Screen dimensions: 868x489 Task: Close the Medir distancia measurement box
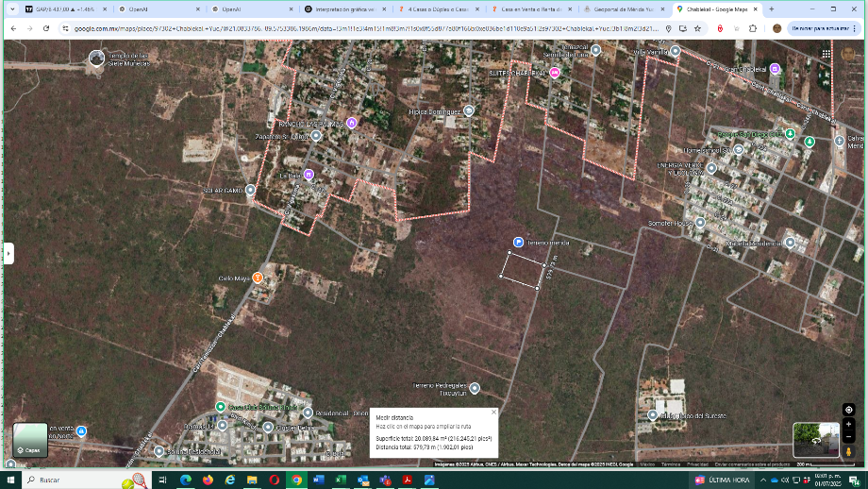tap(493, 412)
